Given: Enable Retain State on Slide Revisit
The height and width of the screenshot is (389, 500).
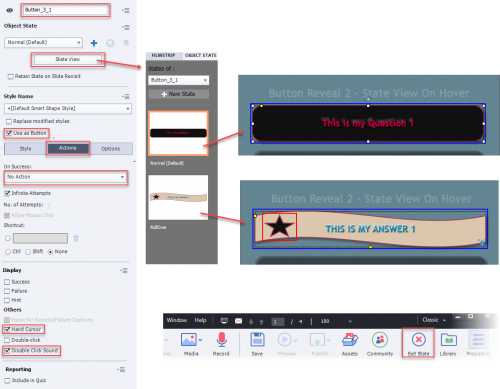Looking at the screenshot, I should pyautogui.click(x=10, y=76).
